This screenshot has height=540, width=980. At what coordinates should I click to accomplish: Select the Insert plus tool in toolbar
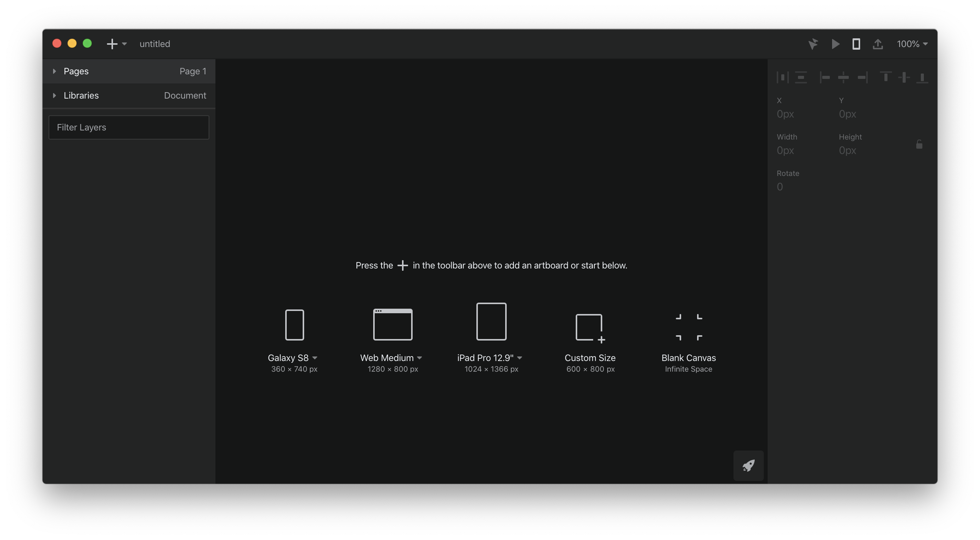click(x=112, y=44)
